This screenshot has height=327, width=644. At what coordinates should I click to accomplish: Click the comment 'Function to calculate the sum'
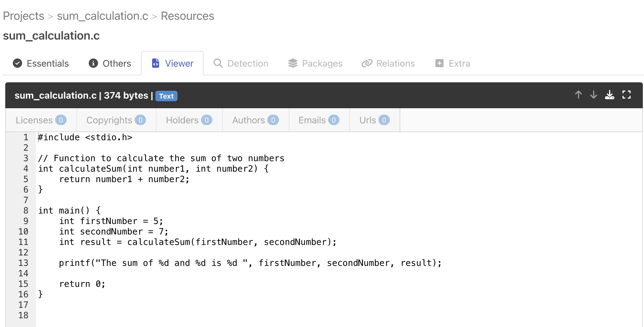(x=161, y=158)
